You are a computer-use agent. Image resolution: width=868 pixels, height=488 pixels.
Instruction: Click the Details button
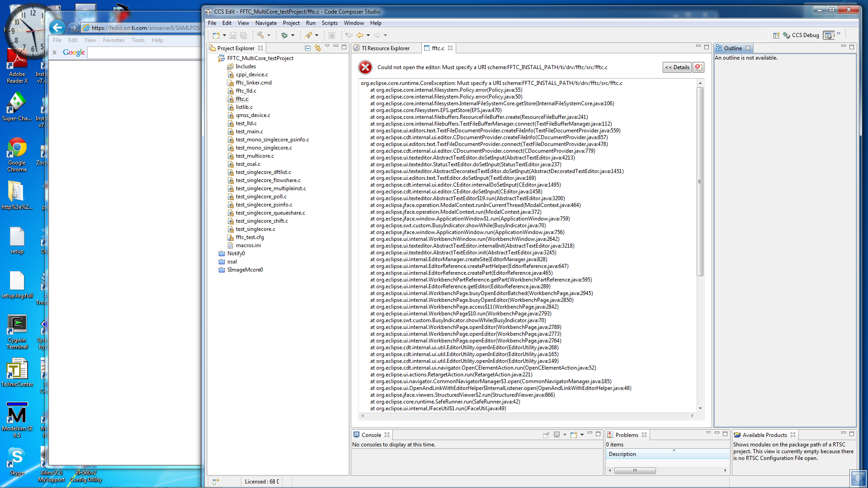click(677, 67)
